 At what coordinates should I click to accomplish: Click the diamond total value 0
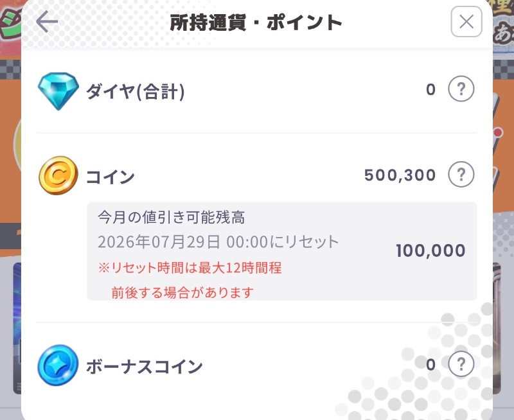430,89
